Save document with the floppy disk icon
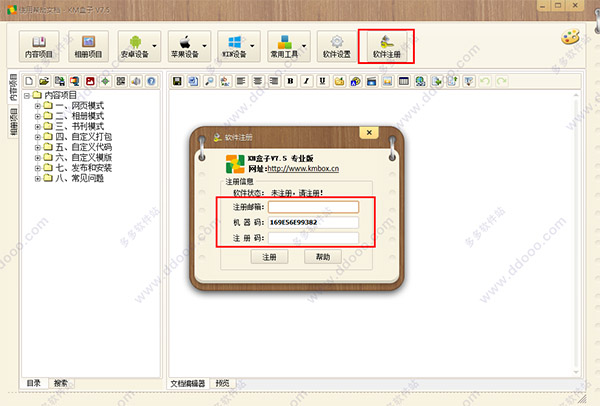 177,81
